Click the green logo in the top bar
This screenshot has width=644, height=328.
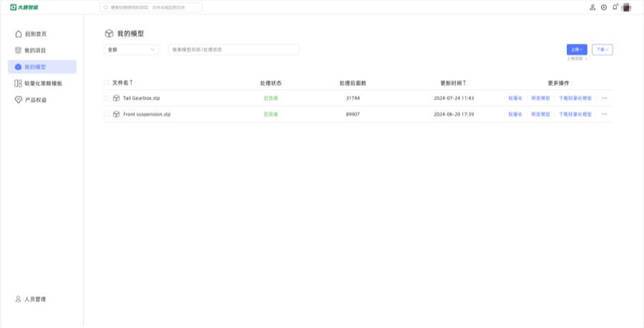click(x=24, y=7)
